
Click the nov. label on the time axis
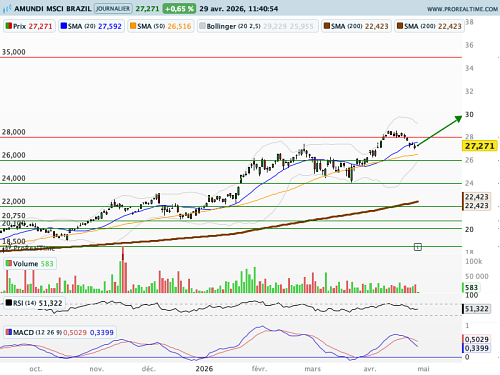click(96, 369)
